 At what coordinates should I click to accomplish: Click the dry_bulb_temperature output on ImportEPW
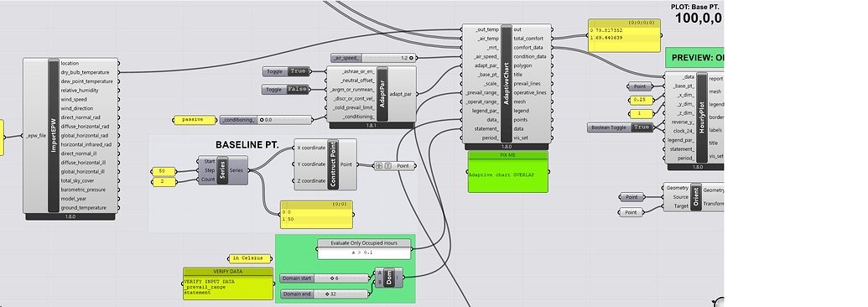[85, 72]
